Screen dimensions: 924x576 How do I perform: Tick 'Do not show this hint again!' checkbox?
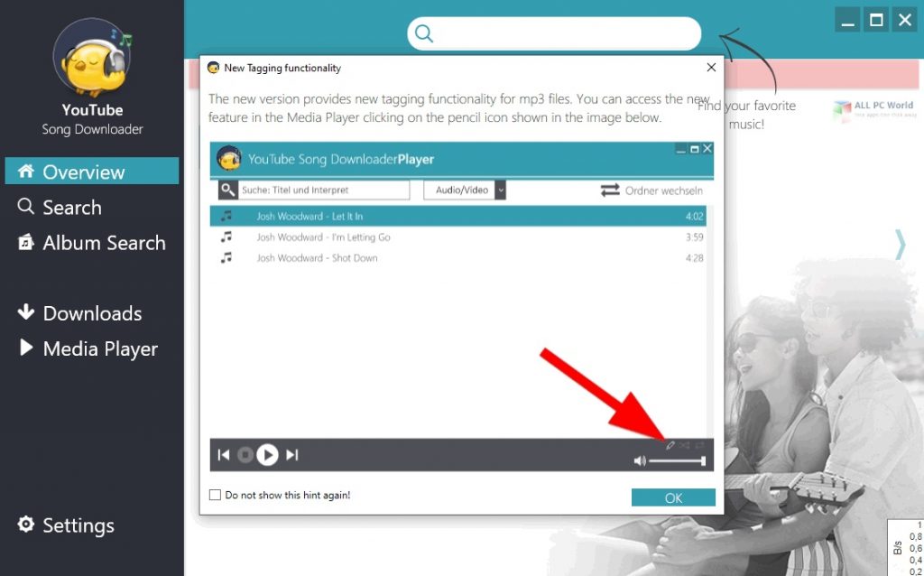click(x=215, y=496)
